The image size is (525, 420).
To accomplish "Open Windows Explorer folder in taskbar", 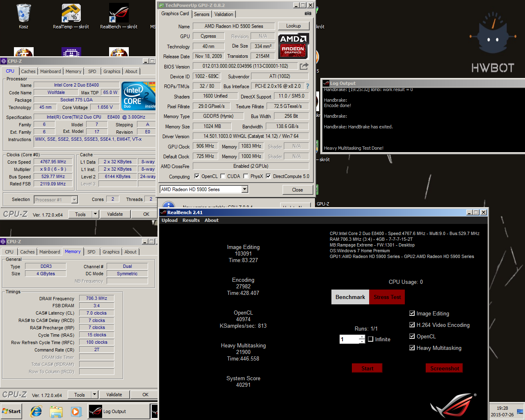I will tap(56, 411).
